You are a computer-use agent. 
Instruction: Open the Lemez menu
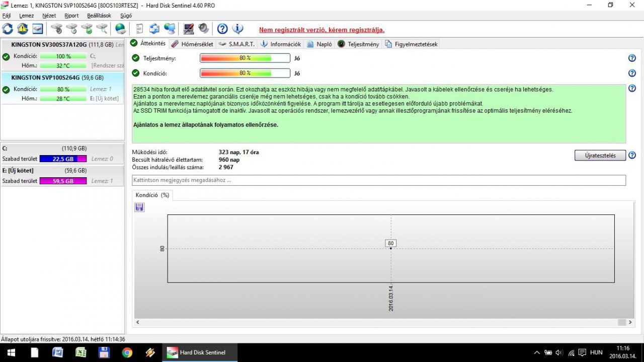(x=27, y=16)
